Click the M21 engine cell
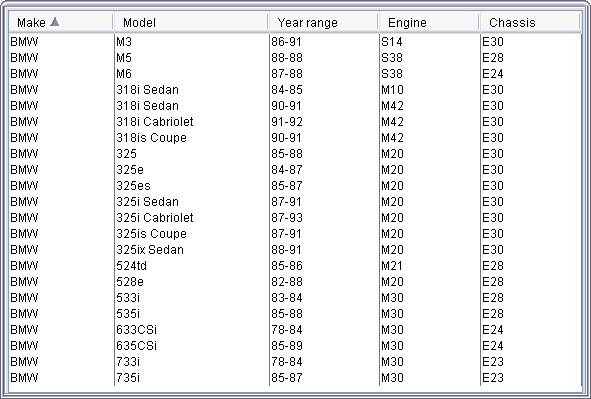591x399 pixels. pos(430,266)
